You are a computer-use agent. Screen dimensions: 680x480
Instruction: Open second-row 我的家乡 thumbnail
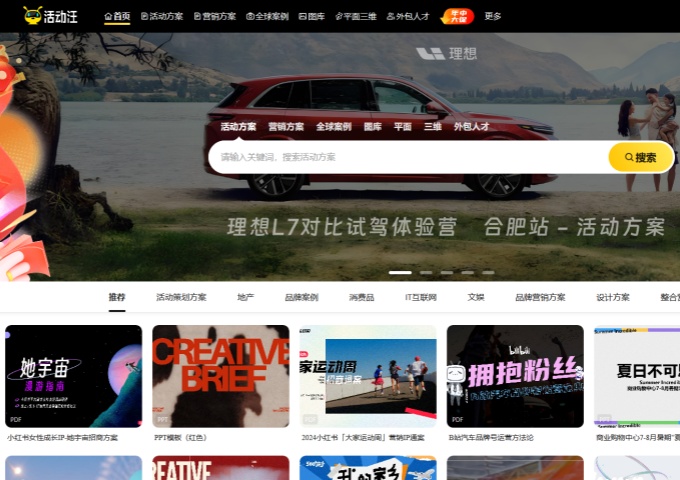click(368, 468)
